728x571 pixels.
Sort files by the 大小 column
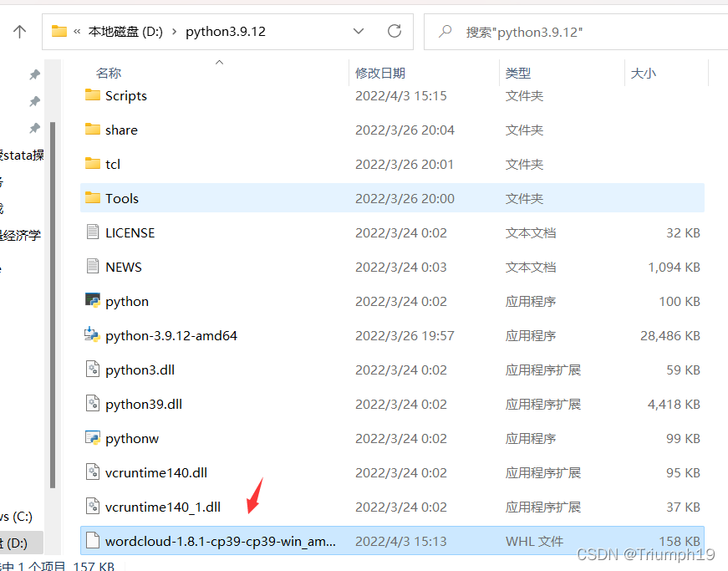[644, 73]
